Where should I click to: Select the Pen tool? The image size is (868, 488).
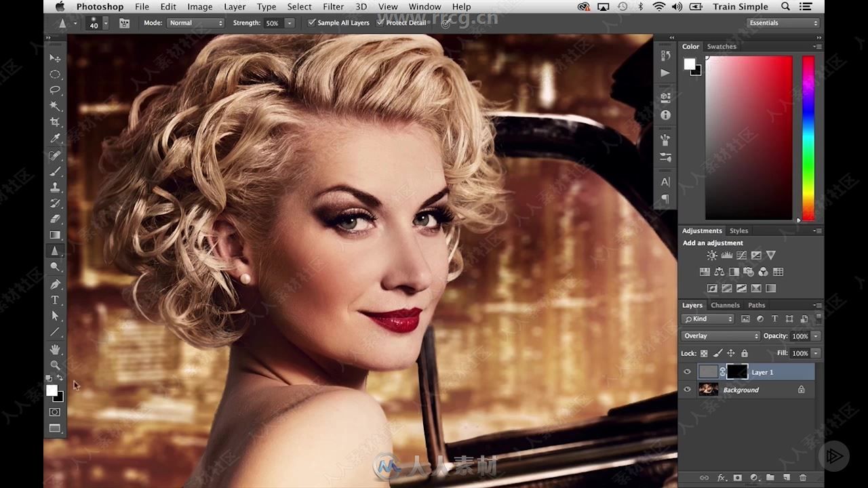coord(55,284)
